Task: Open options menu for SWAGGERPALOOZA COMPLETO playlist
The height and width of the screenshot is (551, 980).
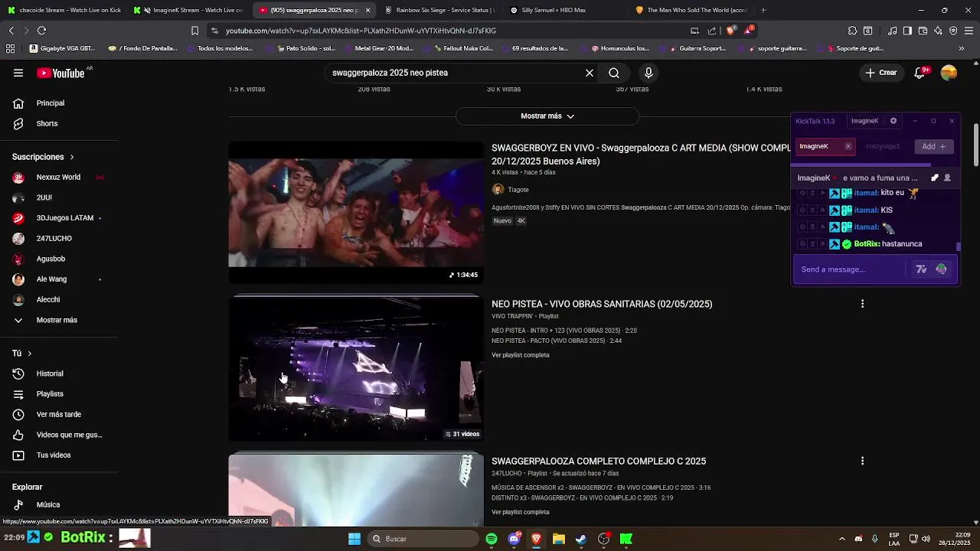Action: click(862, 461)
